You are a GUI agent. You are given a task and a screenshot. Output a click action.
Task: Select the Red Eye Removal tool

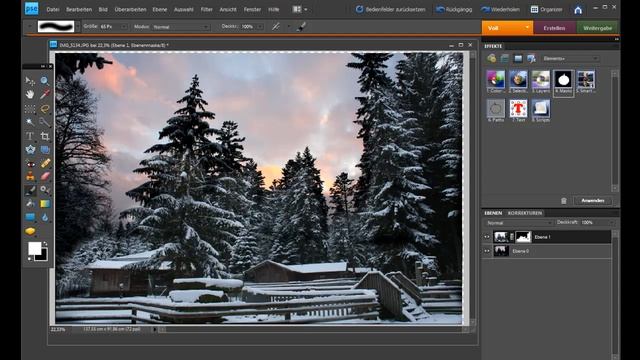click(x=30, y=163)
